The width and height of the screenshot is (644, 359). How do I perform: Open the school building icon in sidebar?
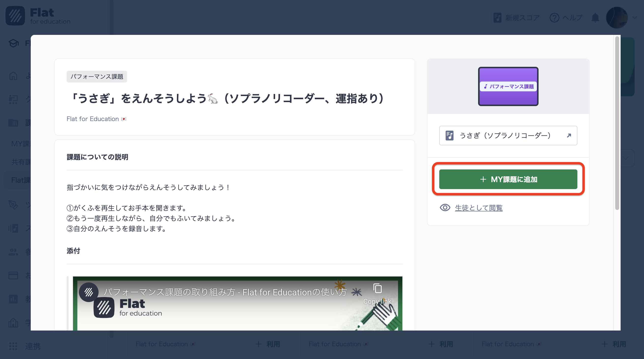point(13,322)
